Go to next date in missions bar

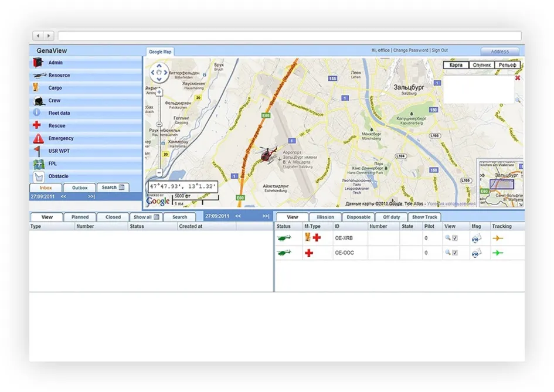tap(266, 216)
